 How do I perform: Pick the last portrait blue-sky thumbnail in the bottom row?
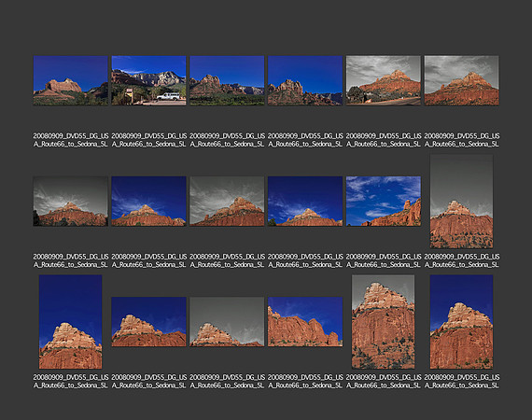click(x=461, y=322)
